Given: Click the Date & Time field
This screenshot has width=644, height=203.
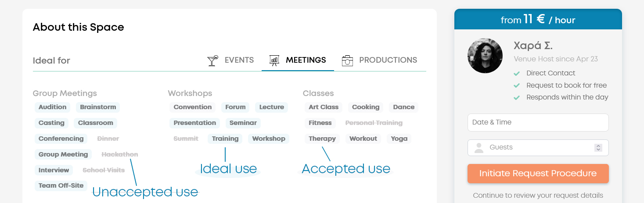Looking at the screenshot, I should click(538, 122).
